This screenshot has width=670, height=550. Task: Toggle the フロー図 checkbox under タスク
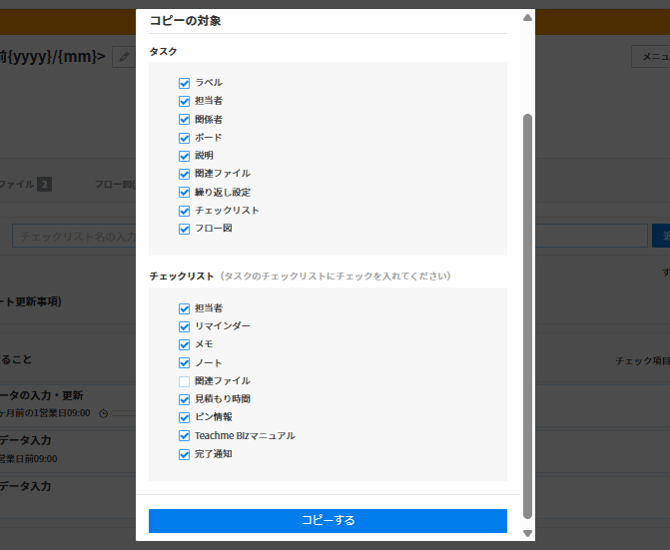click(184, 229)
